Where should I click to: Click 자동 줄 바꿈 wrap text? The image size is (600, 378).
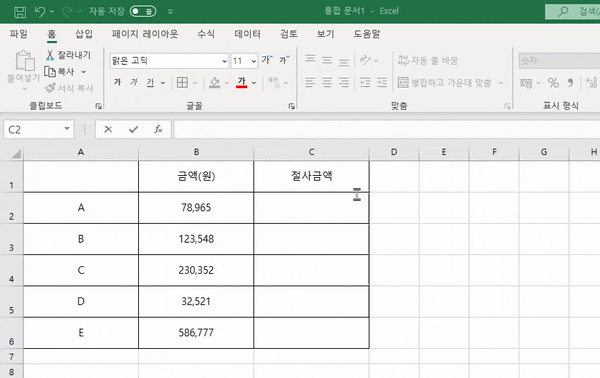click(428, 60)
